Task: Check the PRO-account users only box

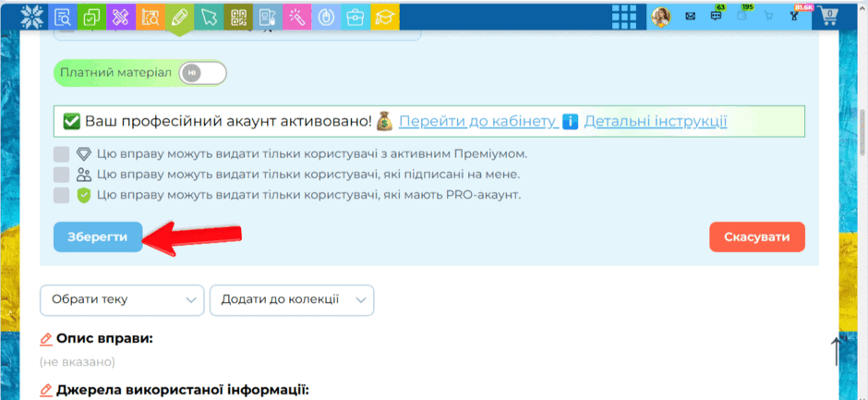Action: 62,195
